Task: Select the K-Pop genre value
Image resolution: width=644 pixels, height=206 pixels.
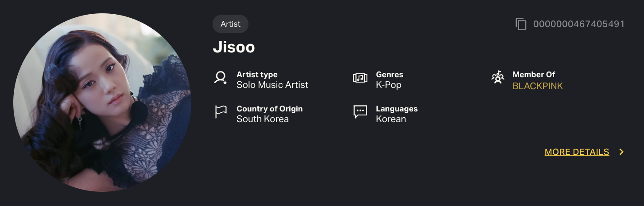Action: pos(388,85)
